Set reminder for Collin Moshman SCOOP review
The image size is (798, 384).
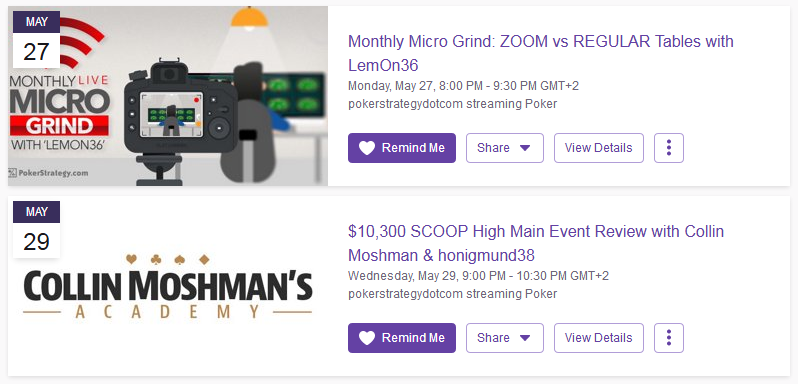tap(402, 338)
